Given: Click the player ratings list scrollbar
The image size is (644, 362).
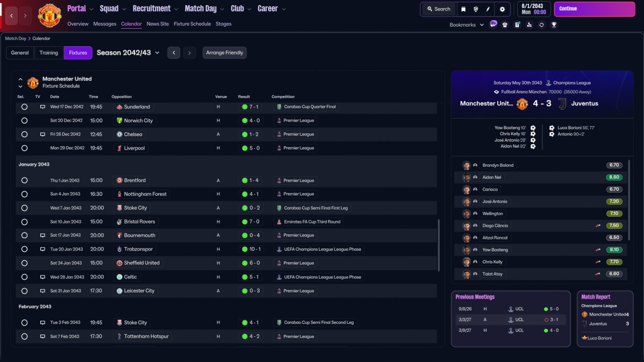Looking at the screenshot, I should click(x=629, y=200).
